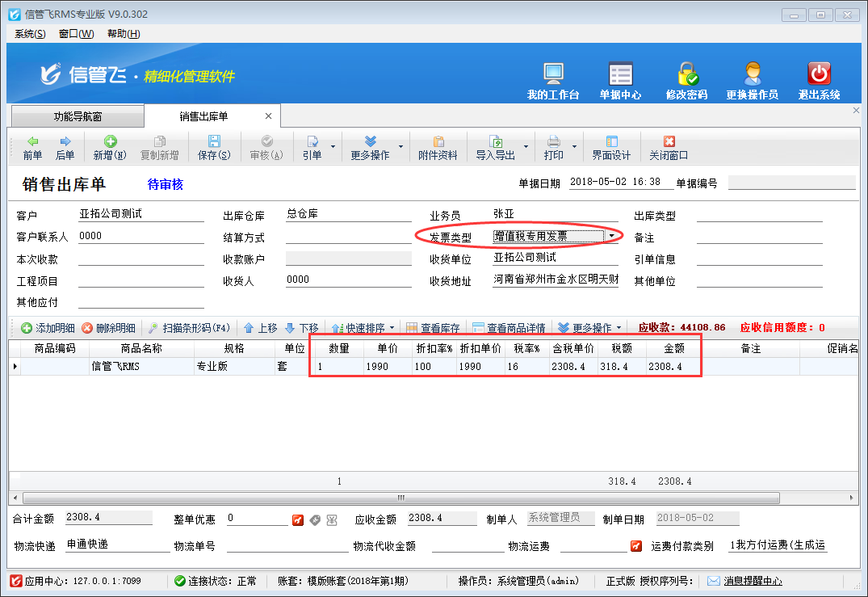Open the 打印 dropdown arrow
This screenshot has width=868, height=597.
pyautogui.click(x=575, y=147)
